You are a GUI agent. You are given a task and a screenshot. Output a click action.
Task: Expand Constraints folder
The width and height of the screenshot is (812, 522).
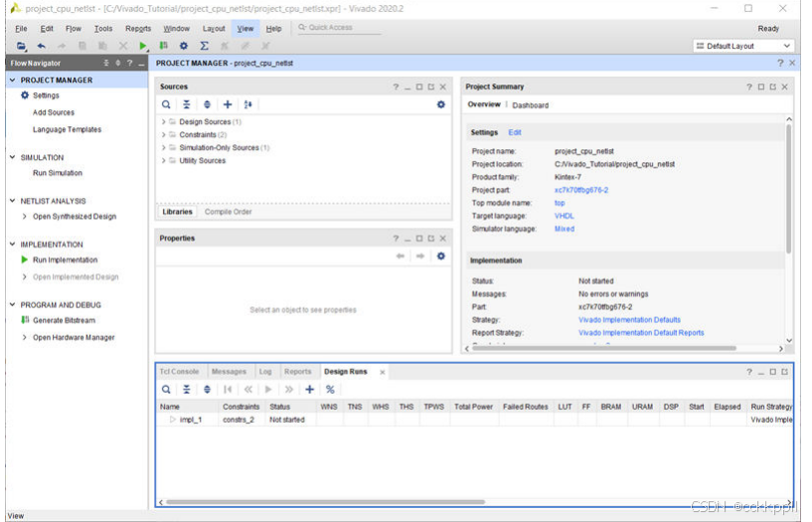click(x=164, y=134)
